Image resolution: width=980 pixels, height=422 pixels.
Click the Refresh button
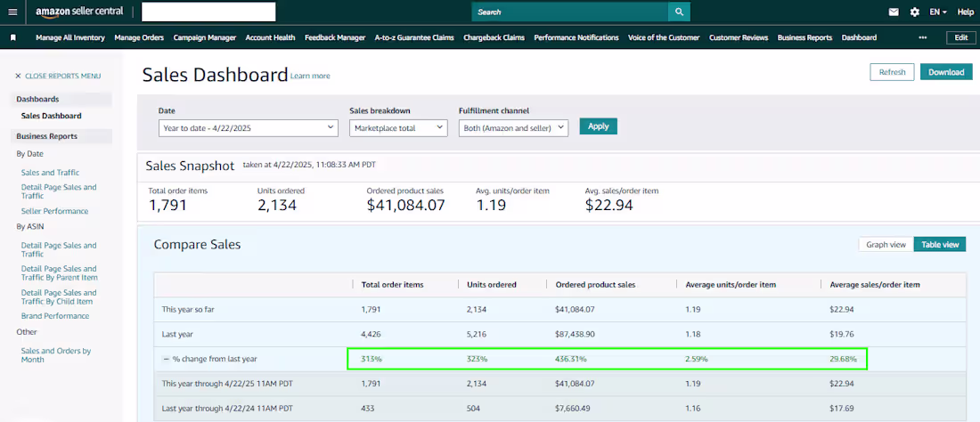tap(892, 72)
